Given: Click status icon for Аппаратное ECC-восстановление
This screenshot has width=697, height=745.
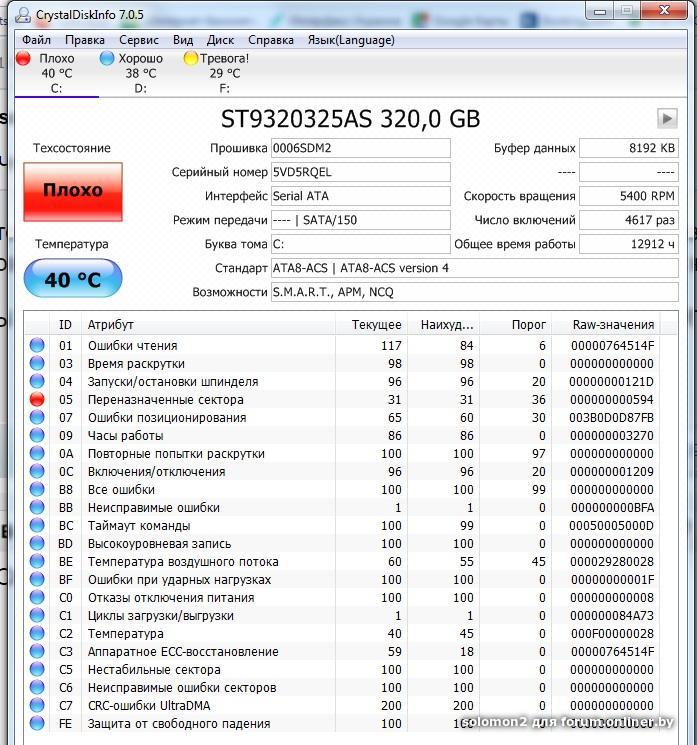Looking at the screenshot, I should tap(37, 651).
